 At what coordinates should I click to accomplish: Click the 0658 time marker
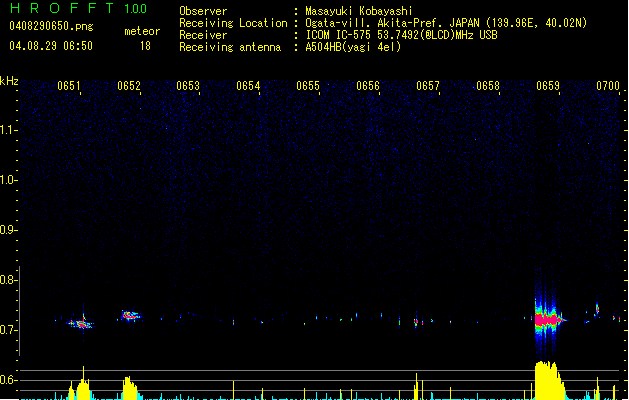coord(488,86)
